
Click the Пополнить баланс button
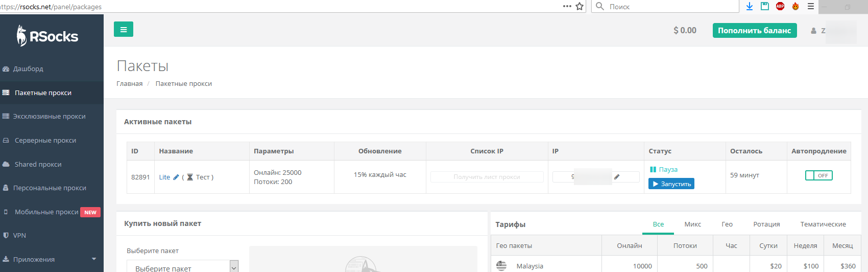754,31
